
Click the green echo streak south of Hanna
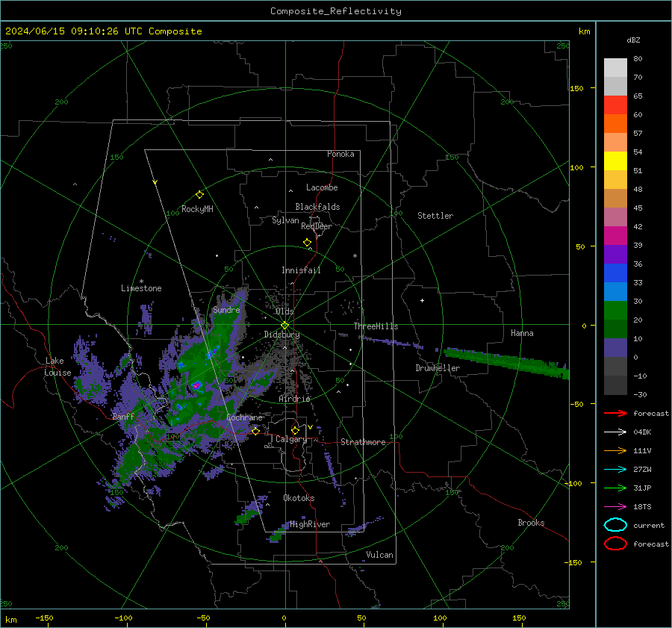coord(505,362)
